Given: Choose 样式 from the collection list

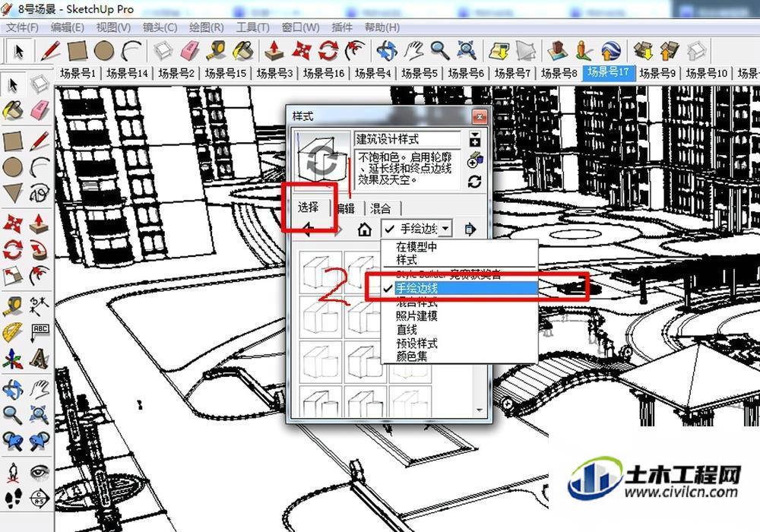Looking at the screenshot, I should [406, 260].
